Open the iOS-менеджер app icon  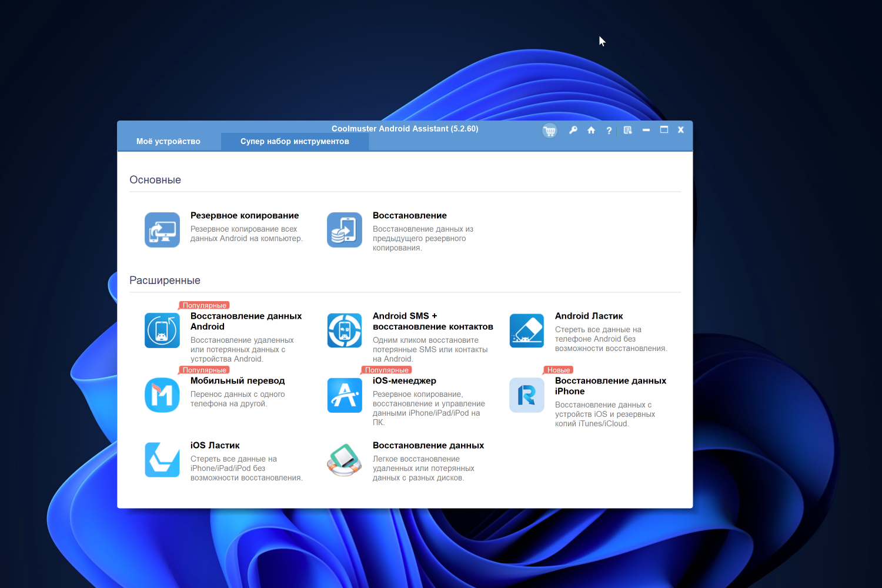(345, 395)
